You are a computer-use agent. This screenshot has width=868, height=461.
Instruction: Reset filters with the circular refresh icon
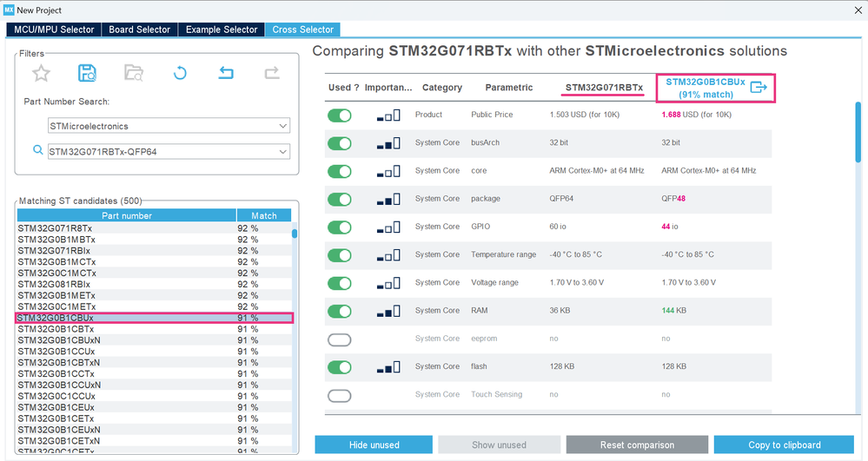(180, 73)
